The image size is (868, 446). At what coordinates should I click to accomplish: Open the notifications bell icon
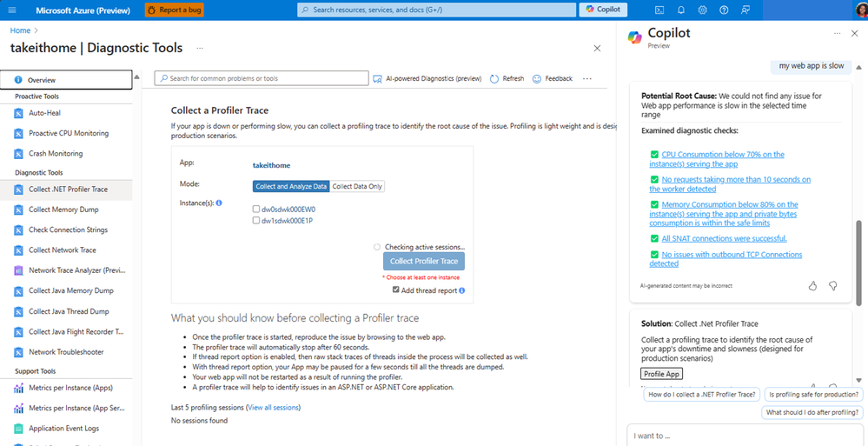pos(681,10)
